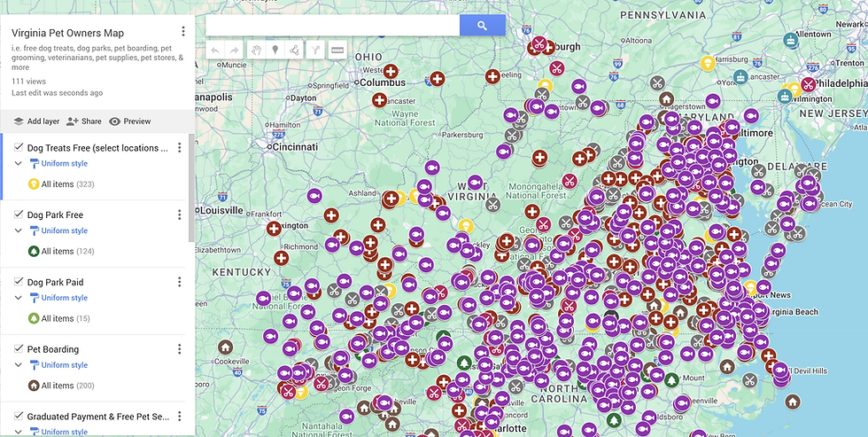The width and height of the screenshot is (868, 437).
Task: Open Uniform style for Dog Park Free
Action: (x=58, y=230)
